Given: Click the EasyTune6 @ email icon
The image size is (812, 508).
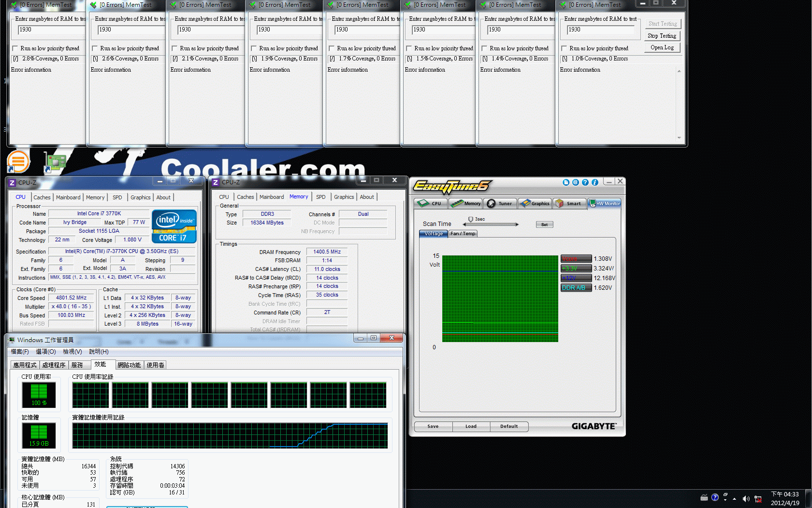Looking at the screenshot, I should [576, 182].
